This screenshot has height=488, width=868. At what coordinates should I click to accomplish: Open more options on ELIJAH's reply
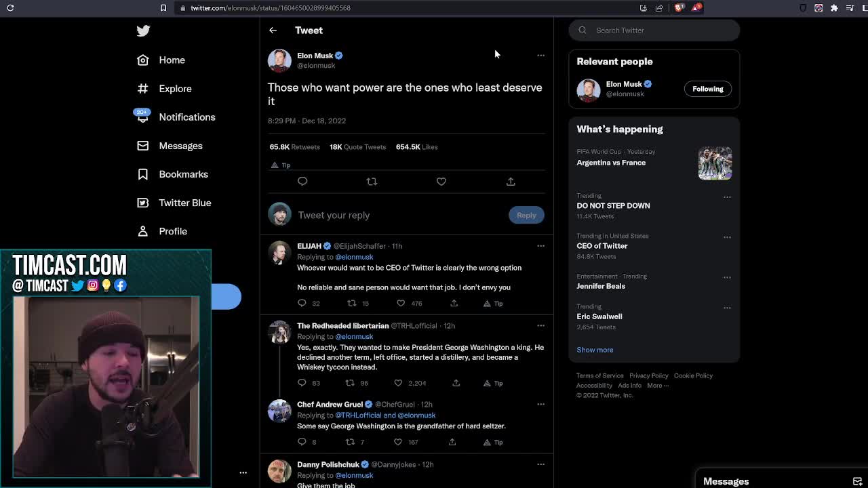pos(540,246)
